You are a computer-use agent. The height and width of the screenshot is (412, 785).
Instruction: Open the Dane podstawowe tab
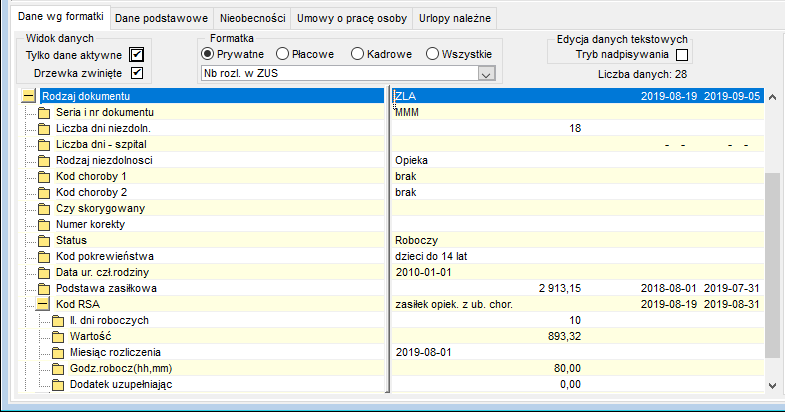pyautogui.click(x=161, y=19)
